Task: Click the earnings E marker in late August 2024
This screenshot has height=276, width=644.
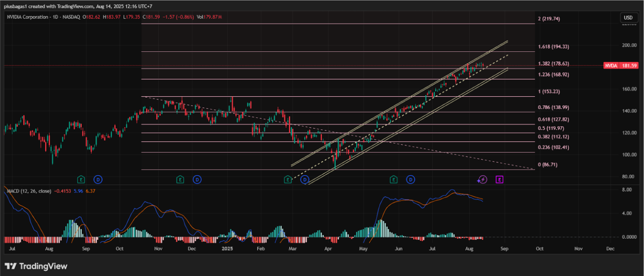Action: click(81, 179)
